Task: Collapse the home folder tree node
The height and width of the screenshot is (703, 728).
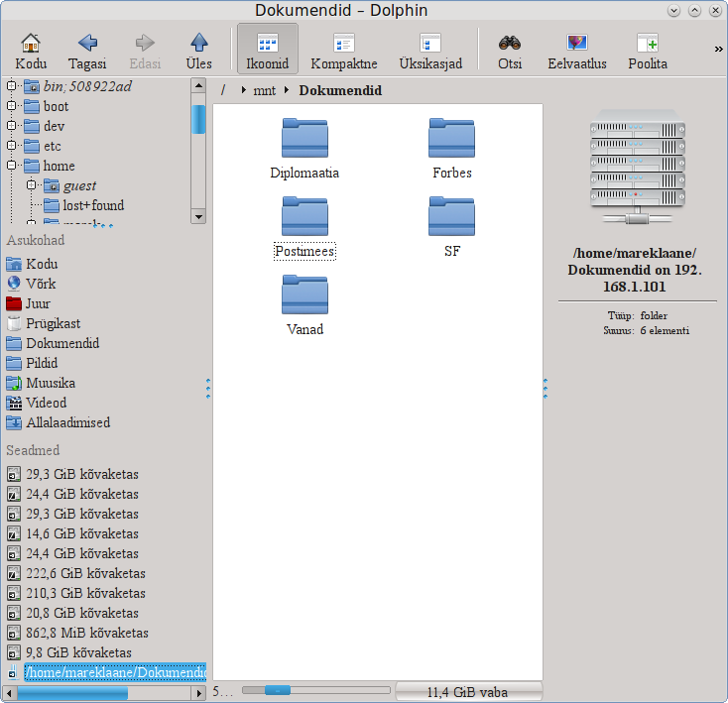Action: [x=12, y=166]
